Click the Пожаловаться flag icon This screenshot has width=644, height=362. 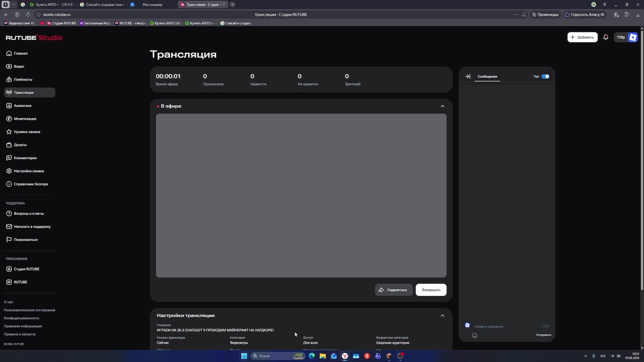pyautogui.click(x=9, y=240)
